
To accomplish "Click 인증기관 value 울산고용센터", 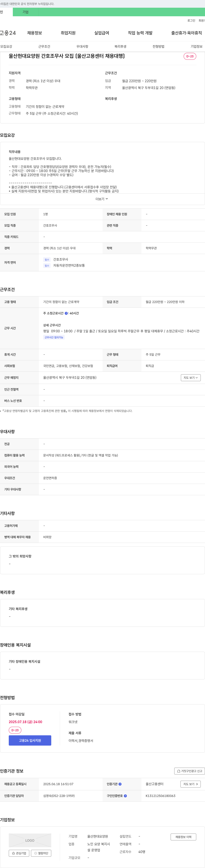I will [x=155, y=784].
